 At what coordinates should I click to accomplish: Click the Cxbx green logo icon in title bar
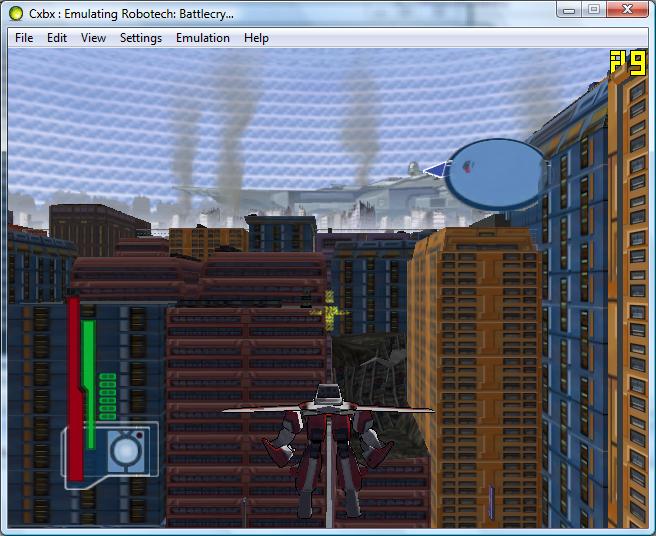[x=16, y=14]
